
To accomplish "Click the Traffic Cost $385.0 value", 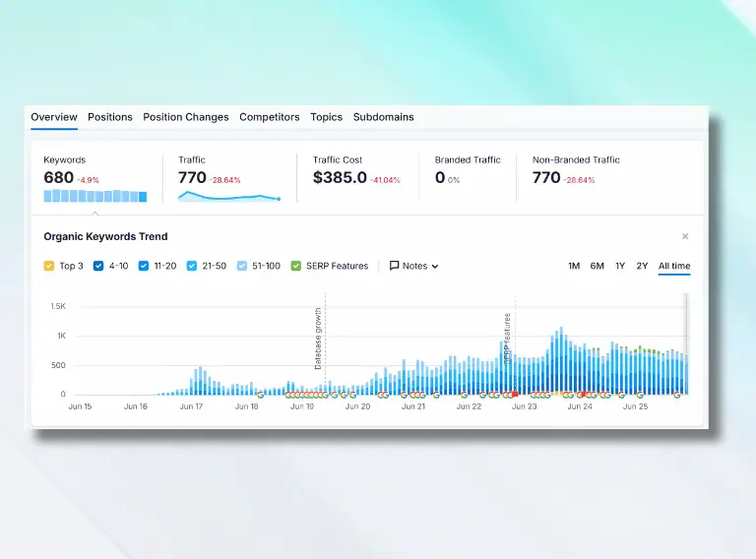I will [x=340, y=177].
